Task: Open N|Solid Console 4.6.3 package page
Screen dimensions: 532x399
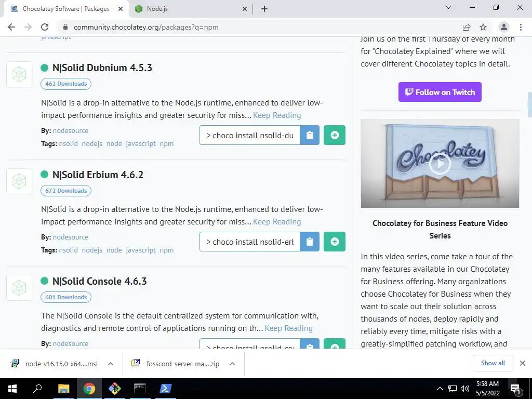Action: tap(99, 281)
